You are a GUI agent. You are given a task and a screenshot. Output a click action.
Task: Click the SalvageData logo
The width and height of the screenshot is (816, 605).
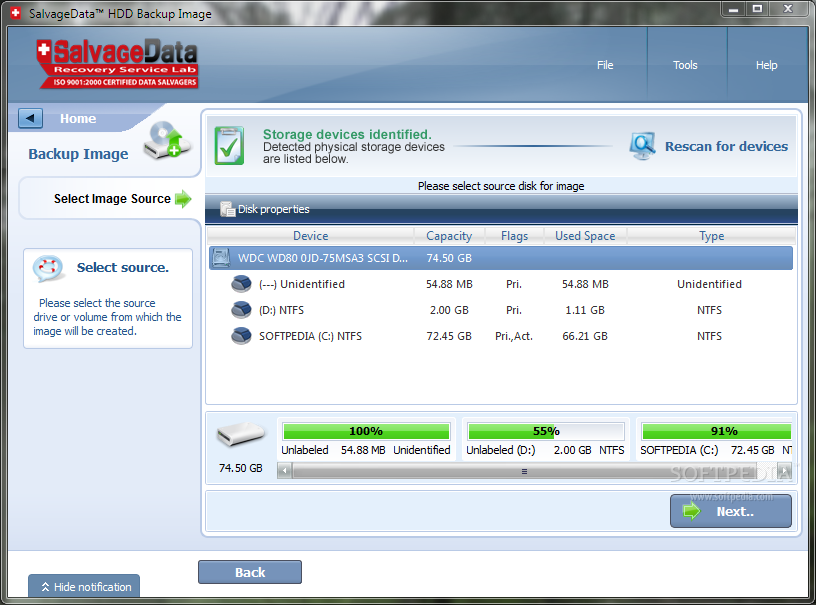pyautogui.click(x=118, y=63)
